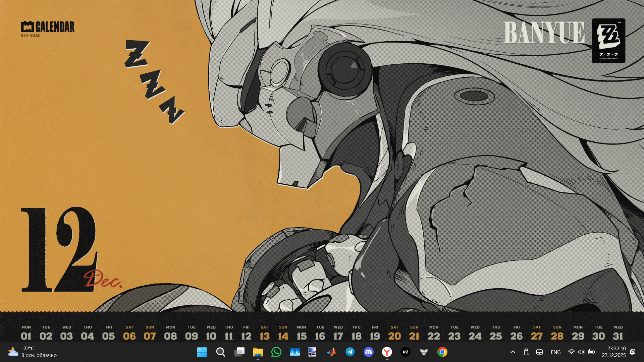The image size is (644, 362).
Task: Expand hidden system tray icons
Action: click(x=513, y=352)
